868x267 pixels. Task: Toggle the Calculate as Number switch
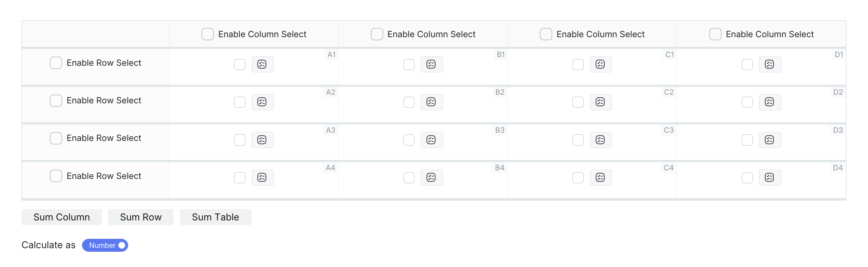105,245
